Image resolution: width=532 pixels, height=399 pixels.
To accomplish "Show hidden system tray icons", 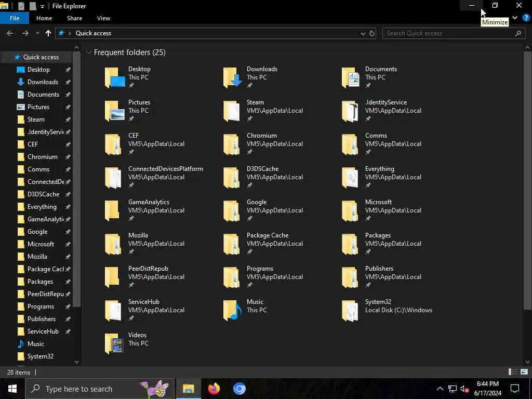I will coord(440,389).
